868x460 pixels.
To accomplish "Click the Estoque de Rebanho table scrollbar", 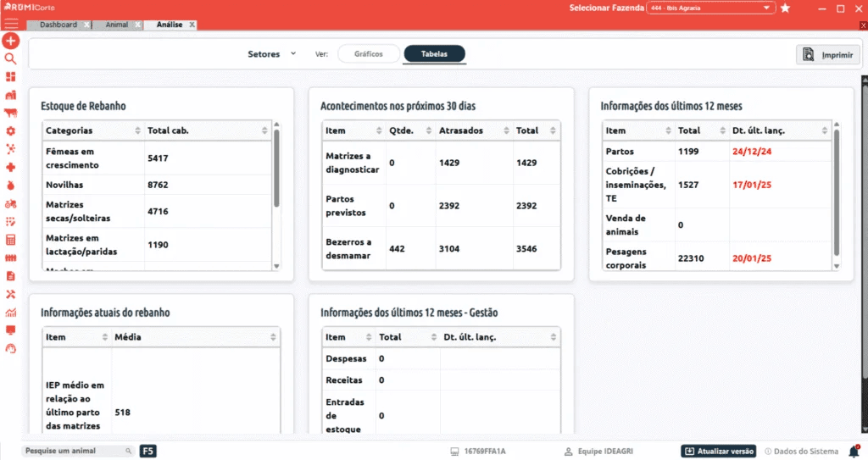I will [276, 169].
